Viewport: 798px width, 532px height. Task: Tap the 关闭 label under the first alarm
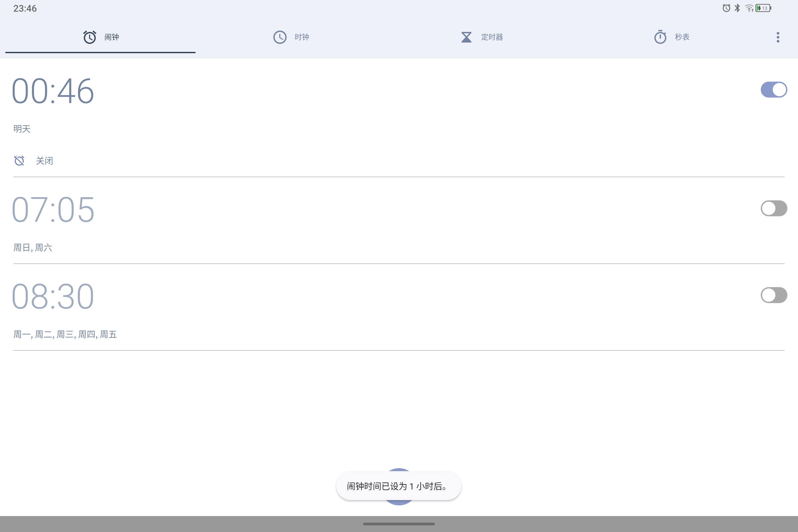[45, 161]
